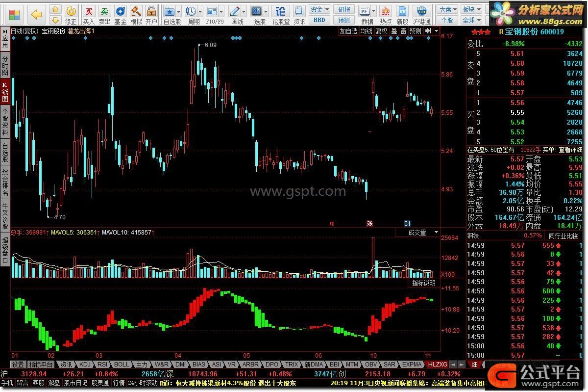Click the BBD button

319,20
